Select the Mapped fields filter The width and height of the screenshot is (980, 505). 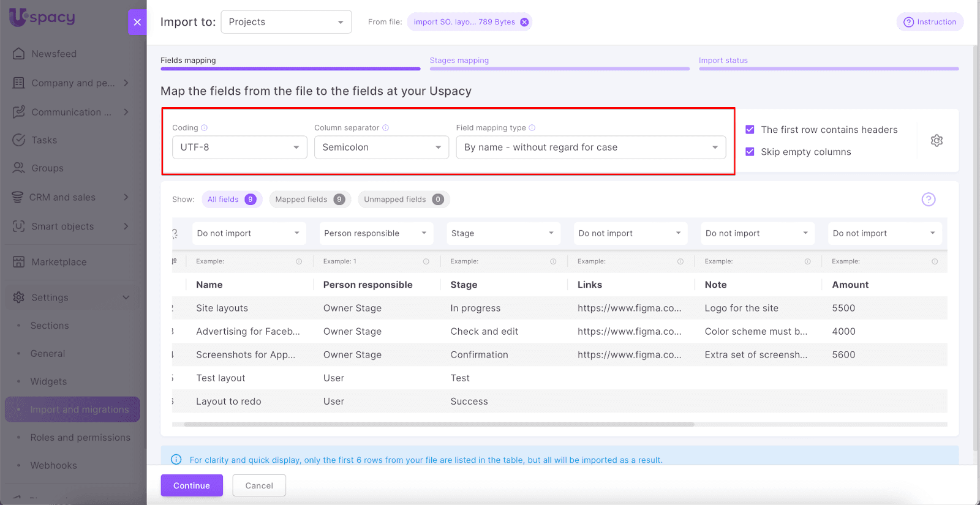[x=309, y=200]
